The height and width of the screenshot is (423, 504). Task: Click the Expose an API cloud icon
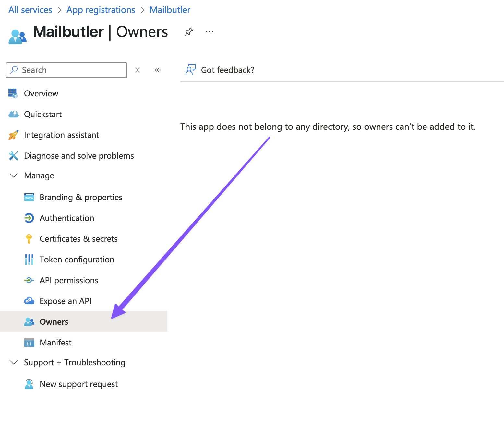click(x=29, y=301)
